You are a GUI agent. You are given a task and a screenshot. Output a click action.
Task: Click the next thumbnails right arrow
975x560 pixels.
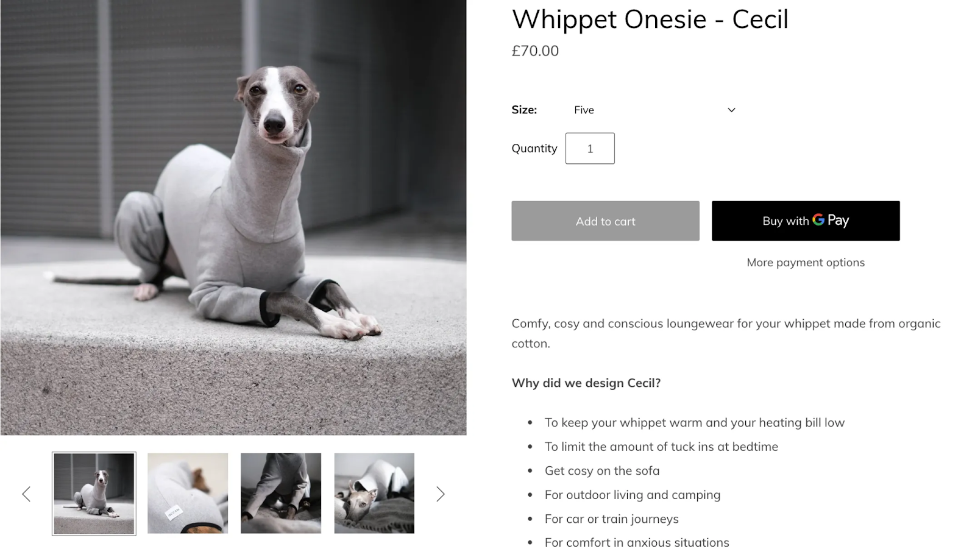pyautogui.click(x=441, y=494)
